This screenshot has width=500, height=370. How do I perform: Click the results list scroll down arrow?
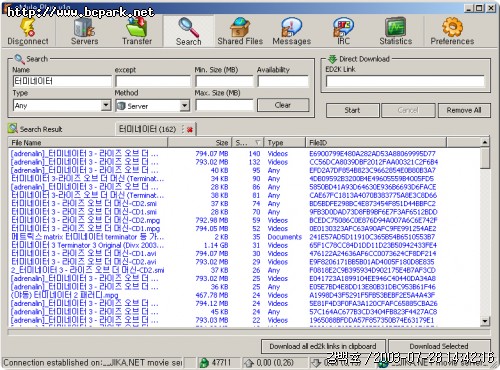(x=485, y=321)
